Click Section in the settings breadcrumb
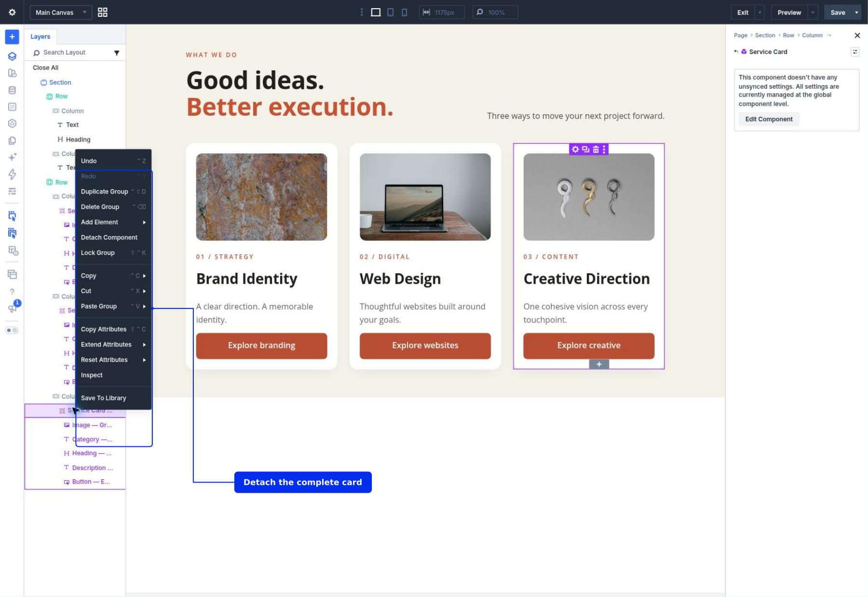 (x=765, y=35)
